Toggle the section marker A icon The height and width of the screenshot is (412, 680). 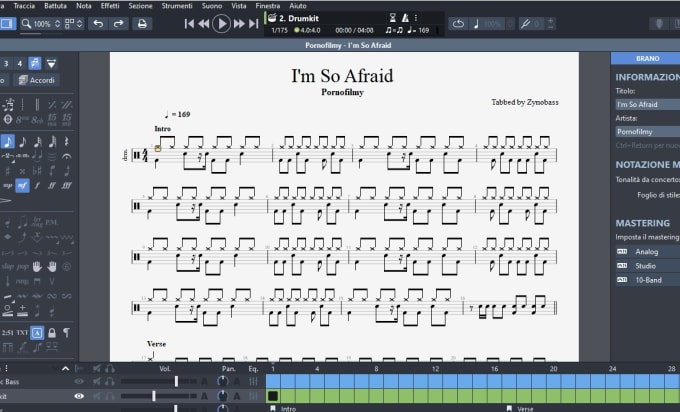click(x=37, y=333)
